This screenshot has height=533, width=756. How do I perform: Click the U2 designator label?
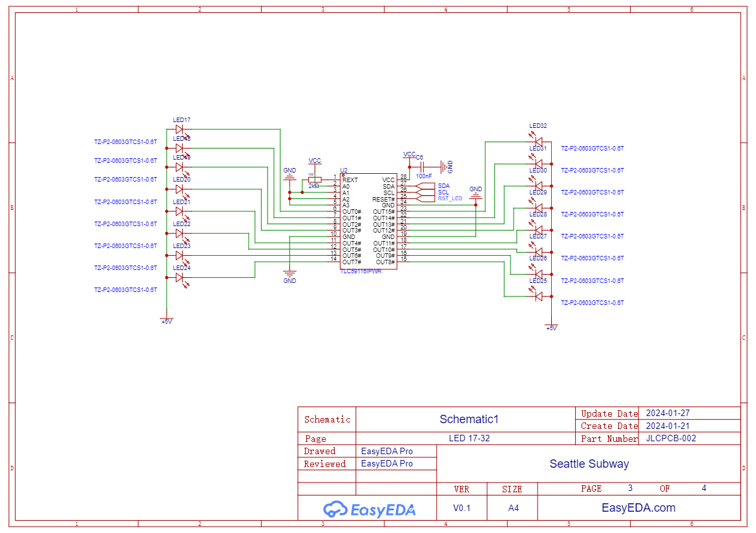[x=344, y=171]
